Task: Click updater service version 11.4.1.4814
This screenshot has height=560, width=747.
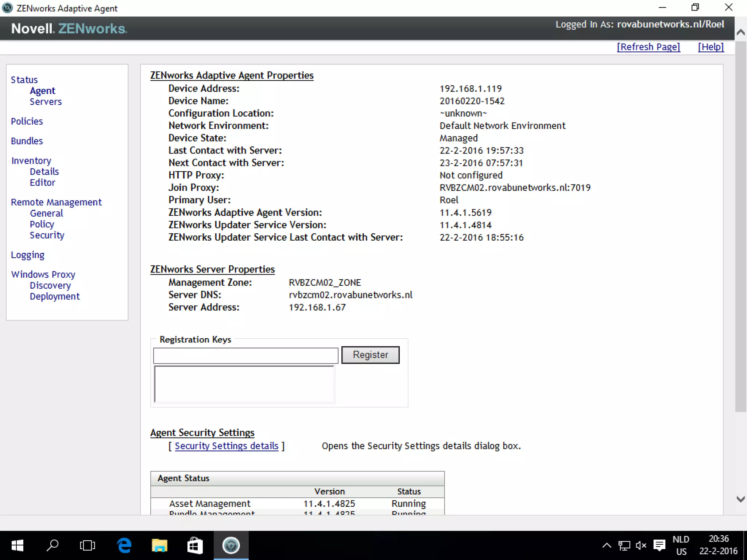Action: pyautogui.click(x=465, y=225)
